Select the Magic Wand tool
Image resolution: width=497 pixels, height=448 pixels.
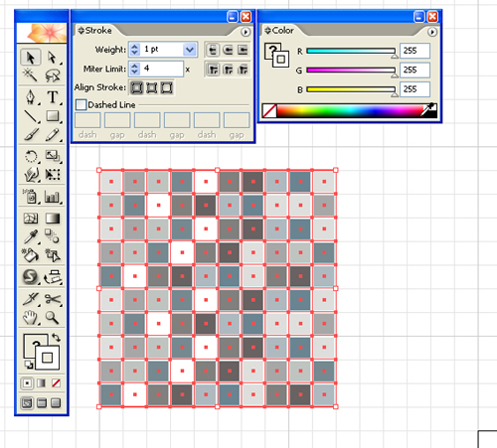pyautogui.click(x=31, y=75)
